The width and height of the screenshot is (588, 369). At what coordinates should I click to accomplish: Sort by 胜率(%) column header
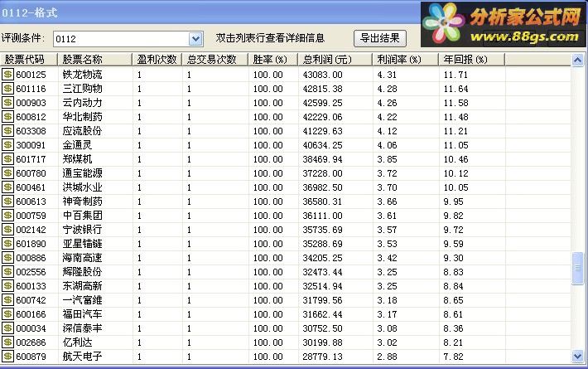click(273, 60)
